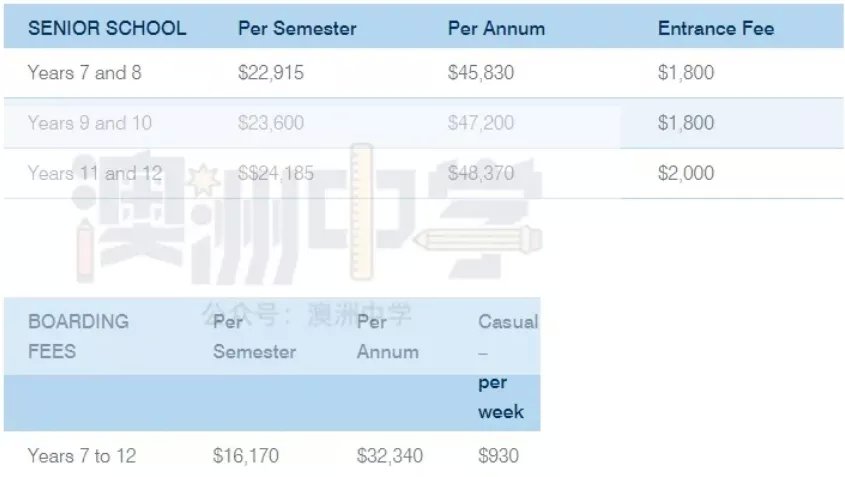Select the $22,915 semester fee cell
Screen dimensions: 845x477
click(x=271, y=72)
